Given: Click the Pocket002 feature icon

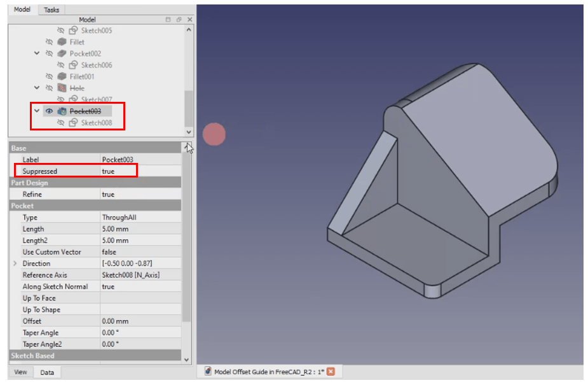Looking at the screenshot, I should coord(62,53).
